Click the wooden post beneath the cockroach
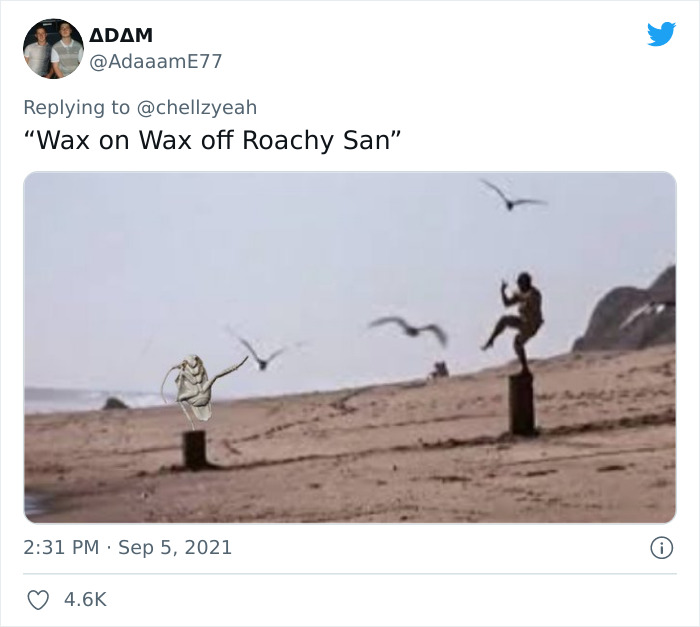700x627 pixels. (x=195, y=449)
